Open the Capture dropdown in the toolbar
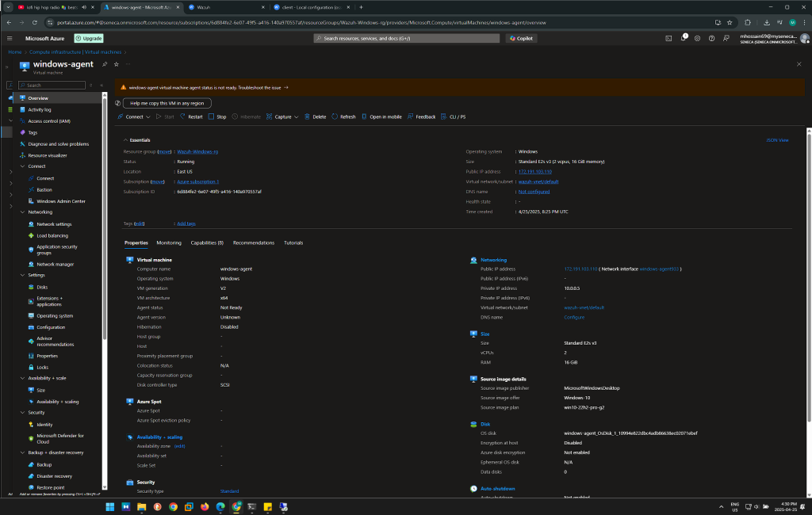The width and height of the screenshot is (812, 515). click(282, 117)
